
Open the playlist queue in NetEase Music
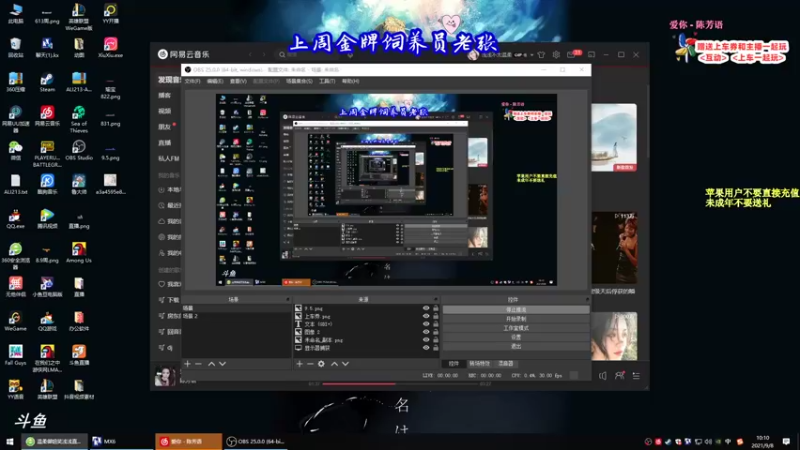point(636,376)
